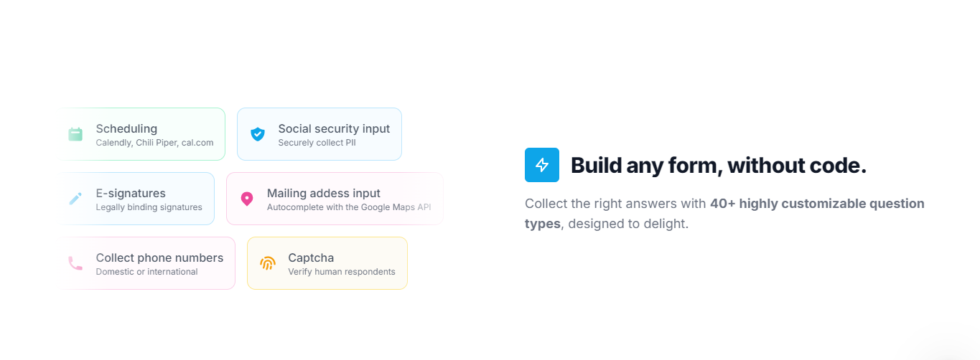Click '40+ highly customizable question types' text
Screen dimensions: 980x360
(724, 214)
